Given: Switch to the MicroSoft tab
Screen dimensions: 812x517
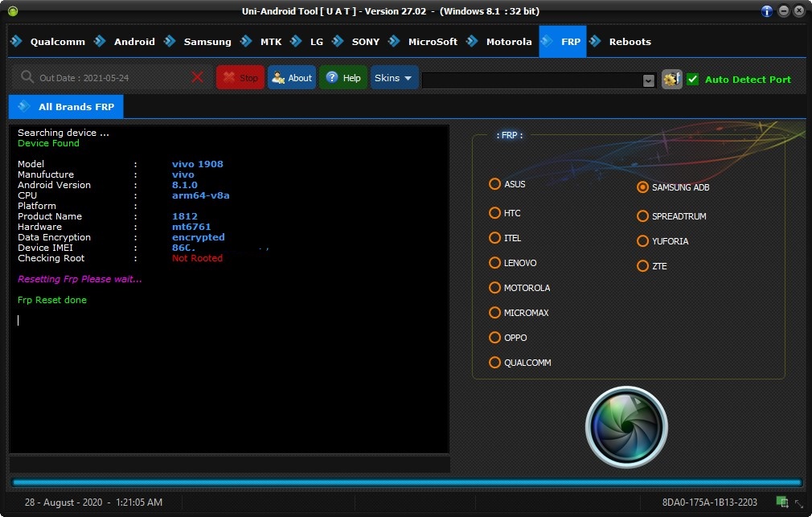Looking at the screenshot, I should click(x=423, y=42).
